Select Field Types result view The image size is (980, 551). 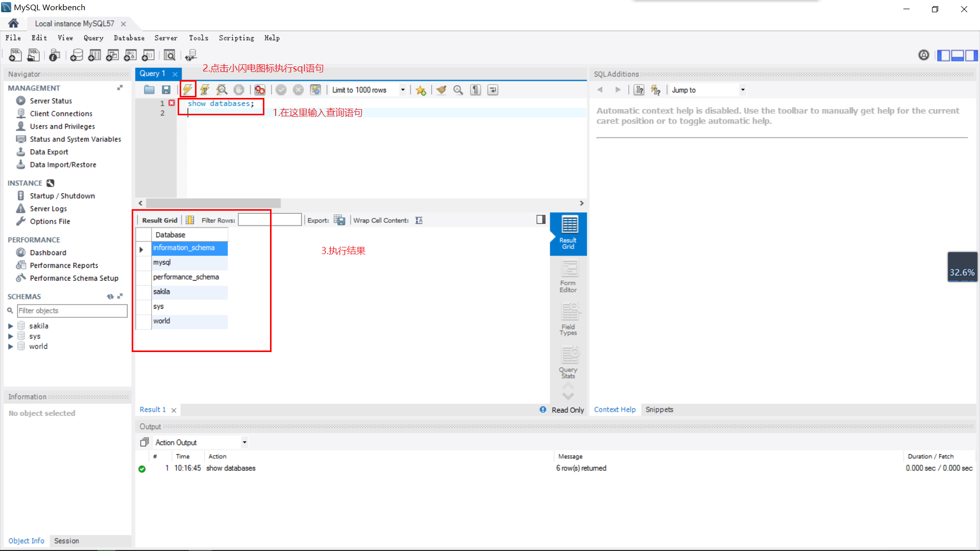568,319
